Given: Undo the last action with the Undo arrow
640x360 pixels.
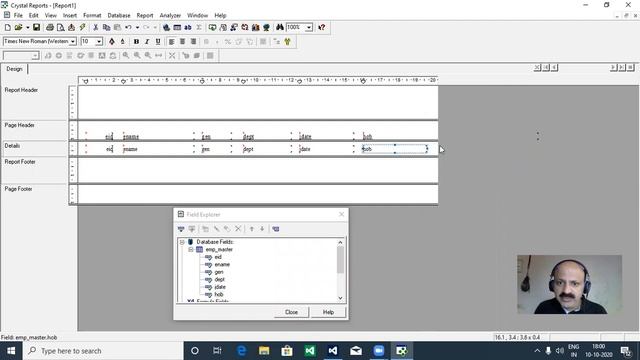Looking at the screenshot, I should 128,27.
